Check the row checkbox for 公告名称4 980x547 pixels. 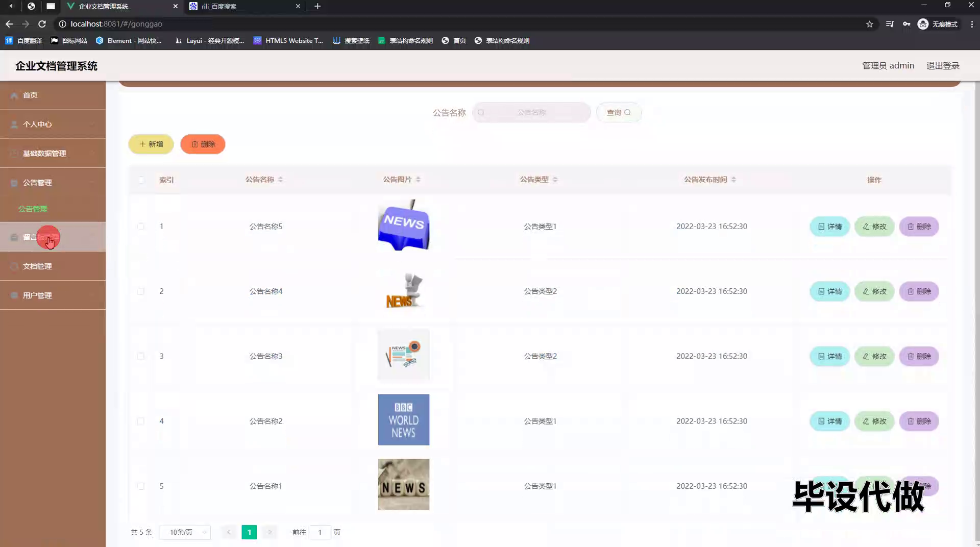click(140, 291)
